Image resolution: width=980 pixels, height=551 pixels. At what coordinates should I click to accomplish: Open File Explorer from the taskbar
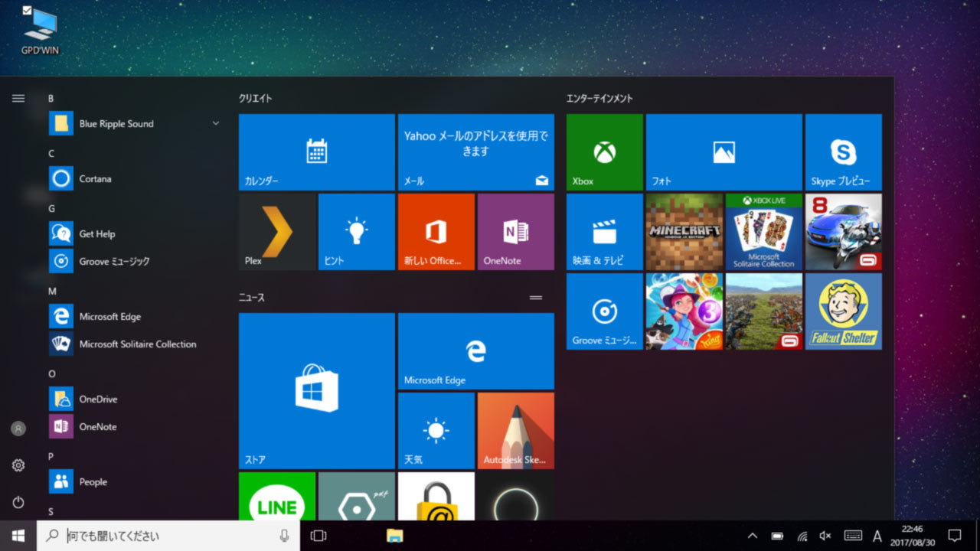click(x=394, y=536)
